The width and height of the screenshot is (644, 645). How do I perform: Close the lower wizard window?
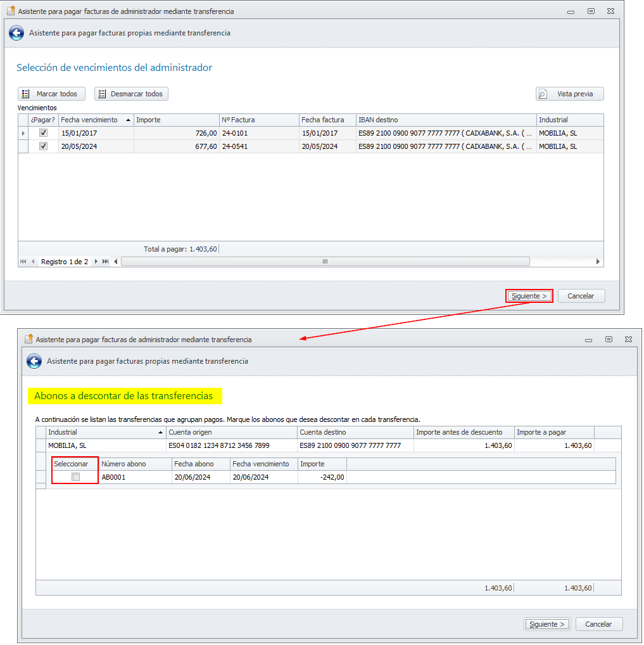[628, 340]
